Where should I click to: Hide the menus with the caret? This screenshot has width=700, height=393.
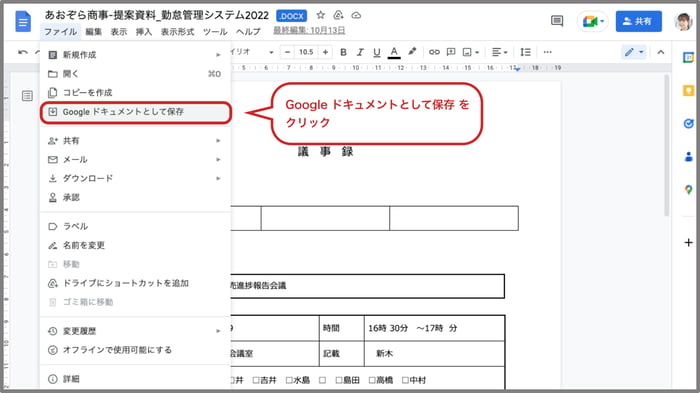point(661,52)
